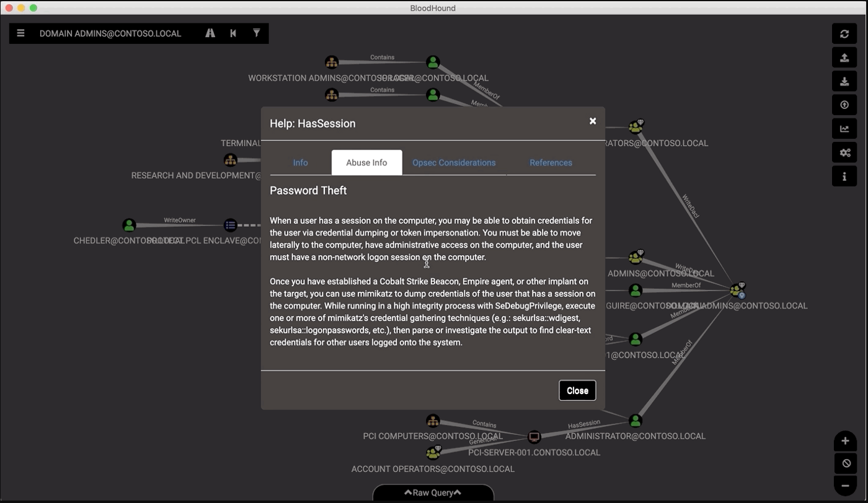Select the CHEDLER user node
The image size is (868, 503).
pos(129,225)
